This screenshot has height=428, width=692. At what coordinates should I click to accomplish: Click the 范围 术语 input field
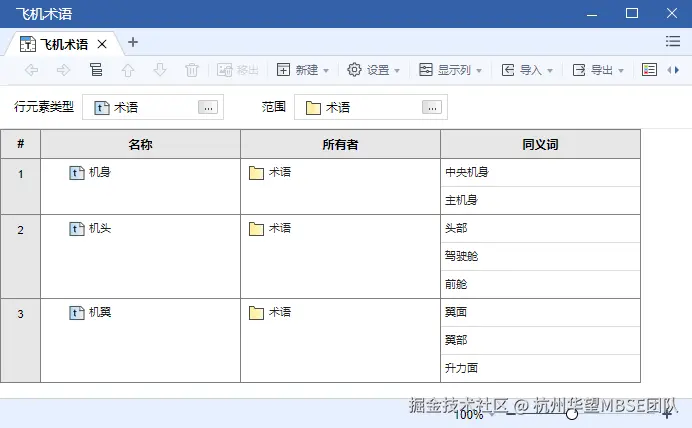click(x=371, y=107)
